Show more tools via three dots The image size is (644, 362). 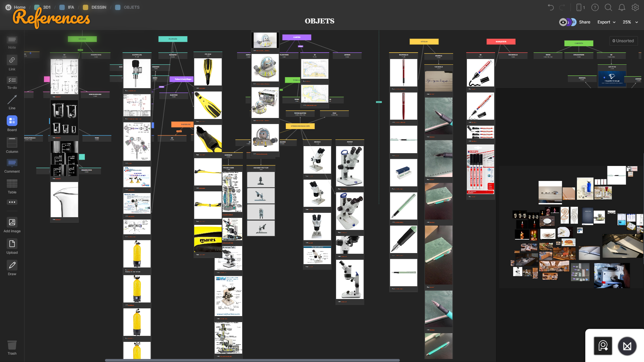(x=12, y=202)
